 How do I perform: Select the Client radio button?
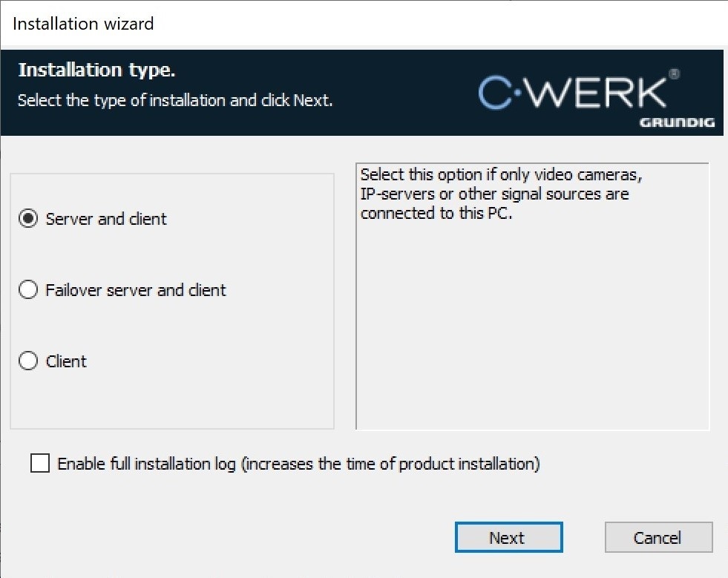28,361
